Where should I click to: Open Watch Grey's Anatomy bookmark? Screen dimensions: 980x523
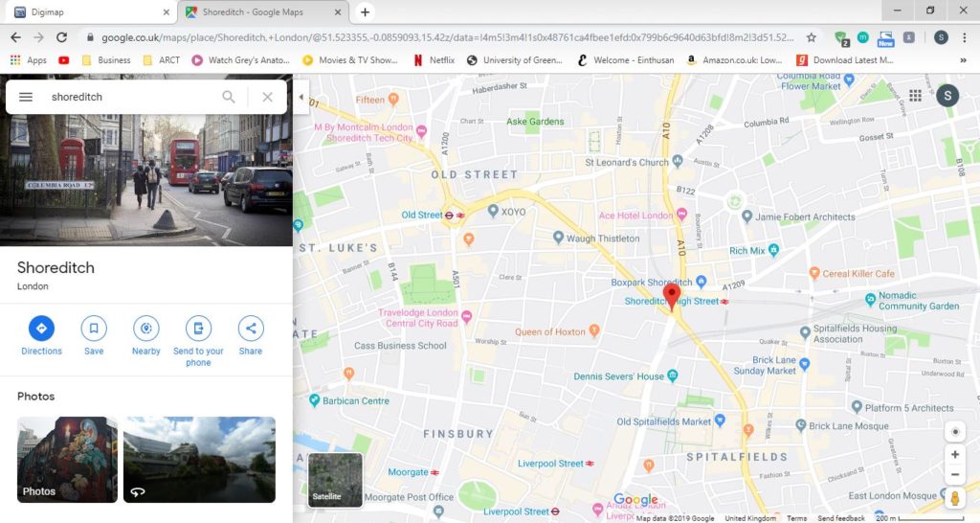241,60
